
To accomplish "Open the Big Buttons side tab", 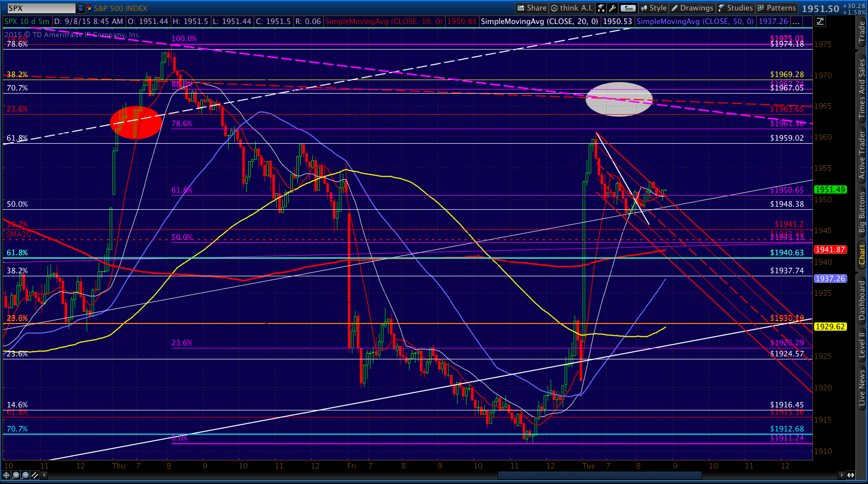I will (x=861, y=212).
